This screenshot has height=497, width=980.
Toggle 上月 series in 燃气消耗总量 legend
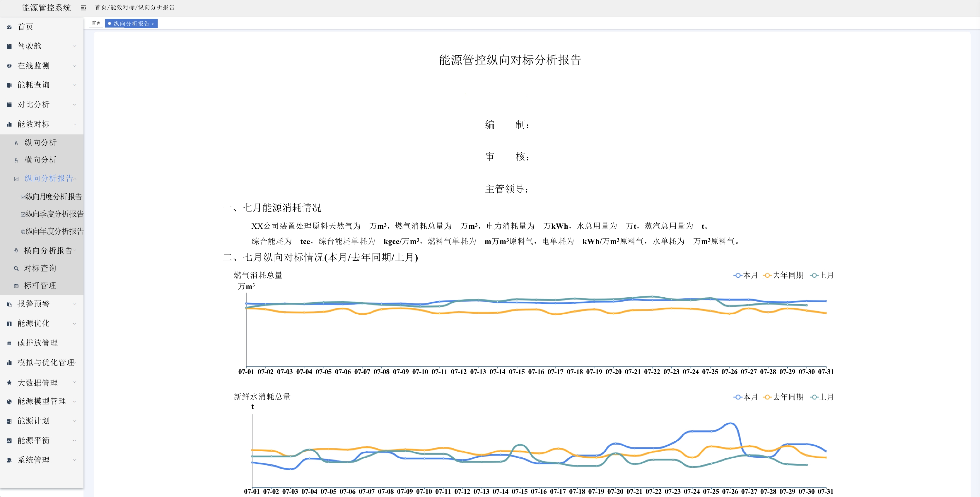pyautogui.click(x=821, y=275)
